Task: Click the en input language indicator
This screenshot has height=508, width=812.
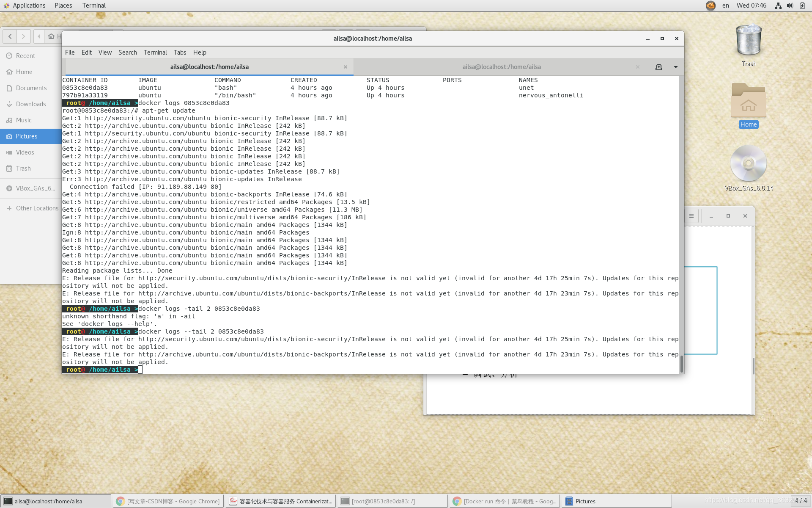Action: 725,6
